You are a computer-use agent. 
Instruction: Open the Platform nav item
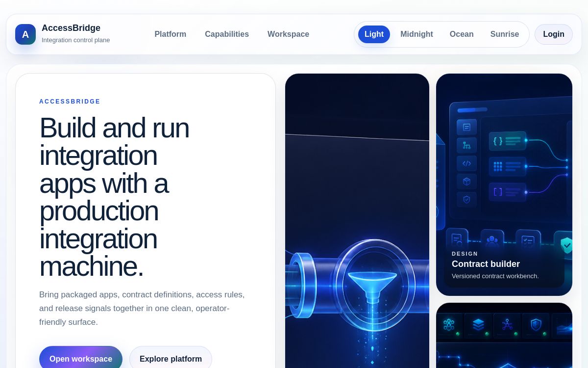[x=171, y=34]
